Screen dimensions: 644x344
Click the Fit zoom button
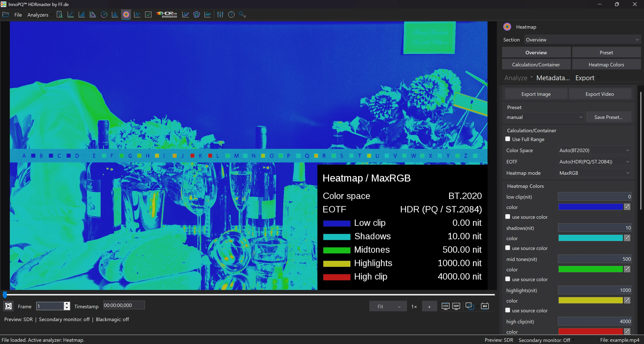click(x=380, y=306)
